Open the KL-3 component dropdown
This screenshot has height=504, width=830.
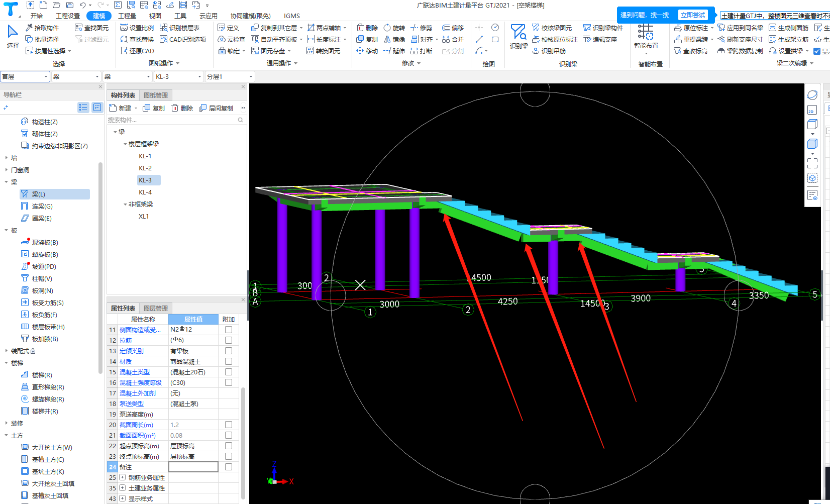click(x=178, y=76)
